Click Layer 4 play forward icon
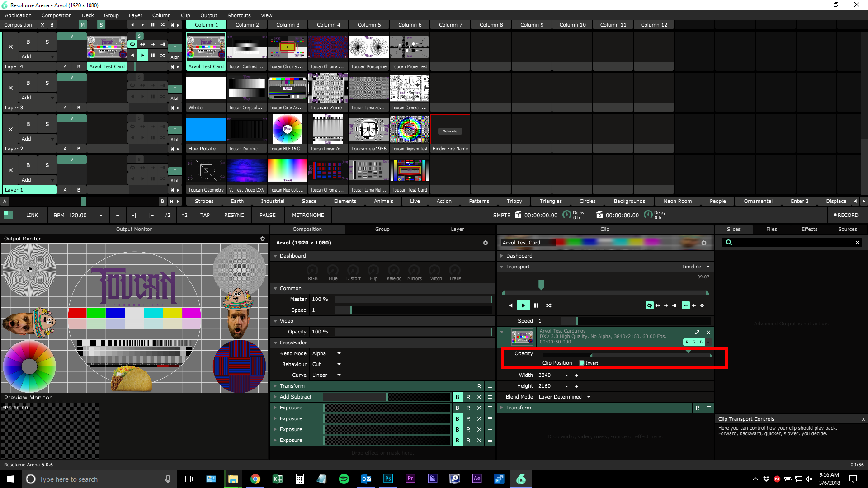 (x=142, y=55)
